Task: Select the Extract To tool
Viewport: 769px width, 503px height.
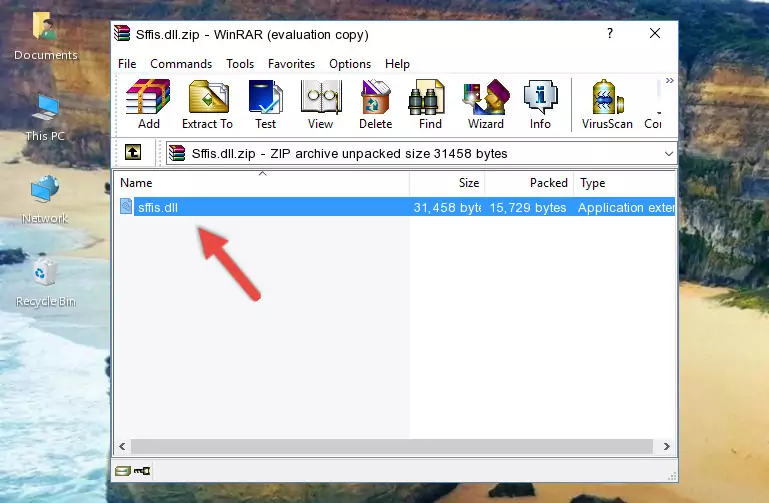Action: click(207, 104)
